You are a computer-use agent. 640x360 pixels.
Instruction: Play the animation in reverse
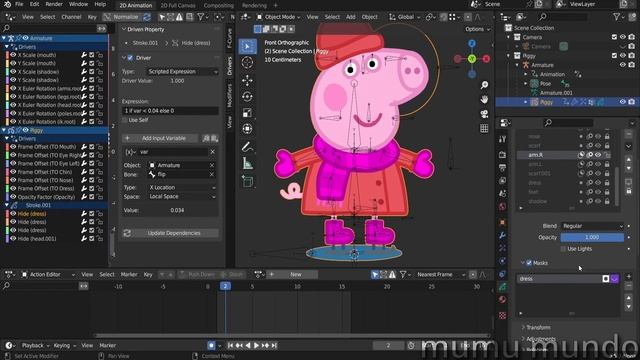(x=248, y=345)
